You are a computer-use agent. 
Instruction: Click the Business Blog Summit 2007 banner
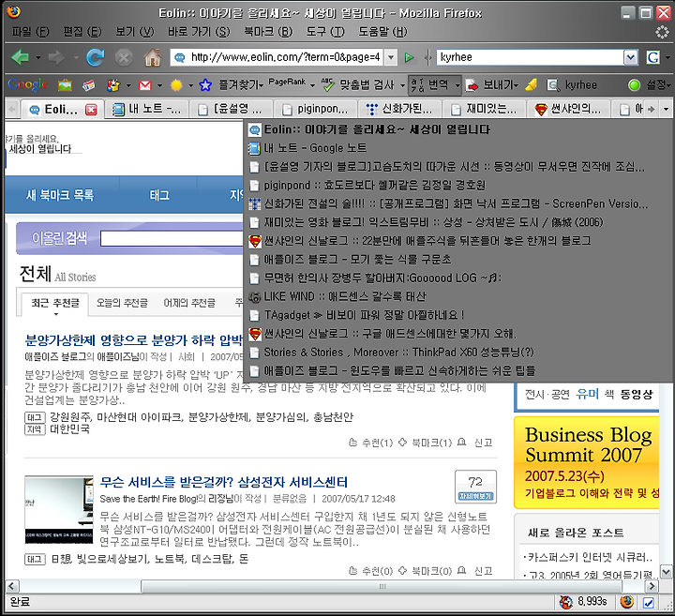[x=586, y=462]
